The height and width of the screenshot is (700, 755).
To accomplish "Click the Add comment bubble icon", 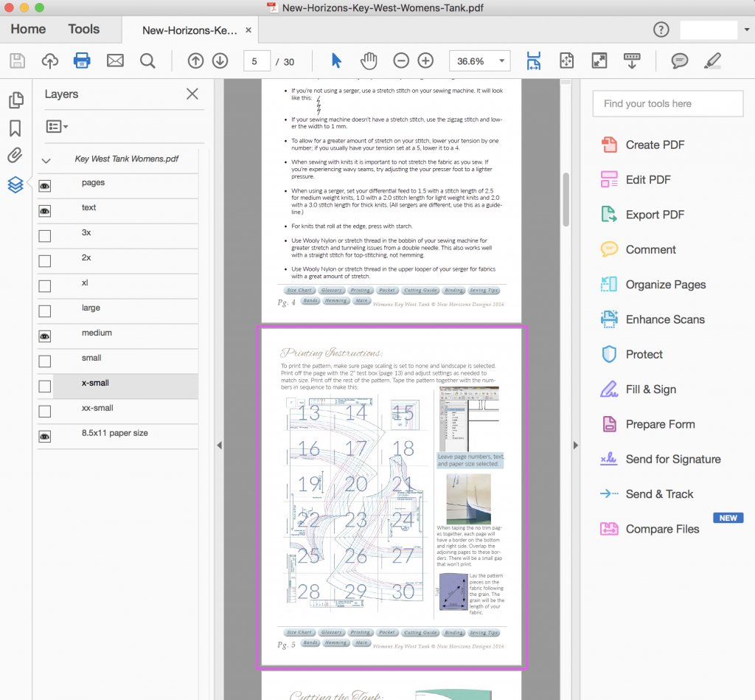I will pyautogui.click(x=680, y=60).
